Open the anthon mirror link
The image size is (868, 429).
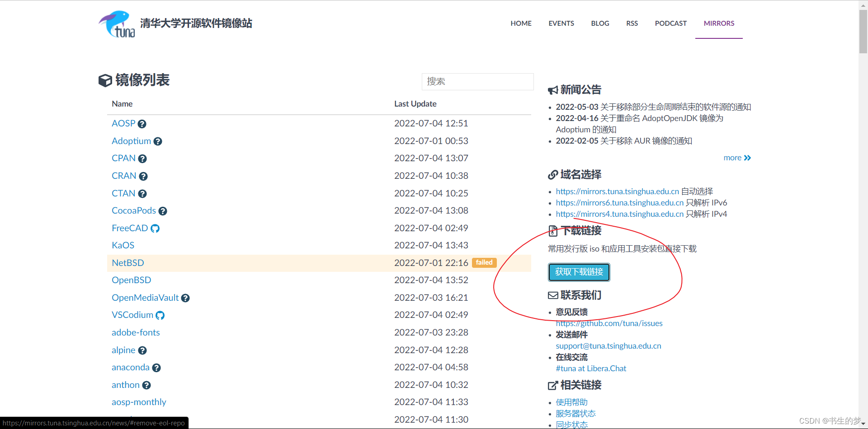coord(126,385)
